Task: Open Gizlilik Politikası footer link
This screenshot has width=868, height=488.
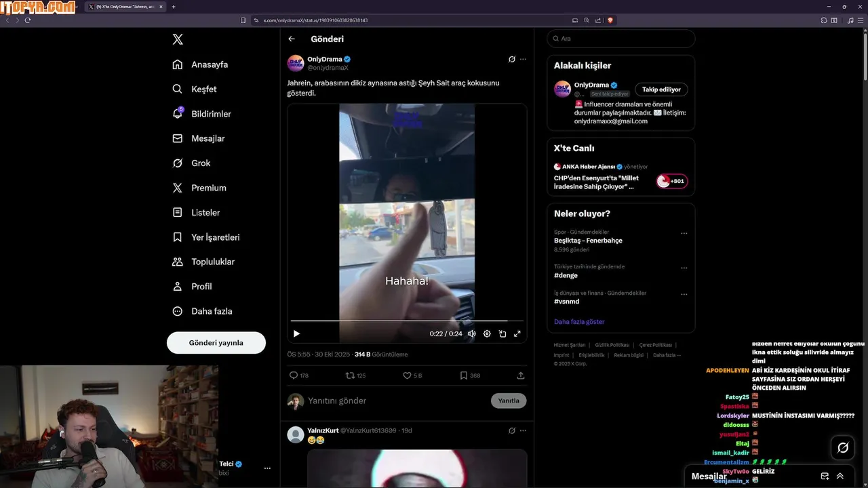Action: pyautogui.click(x=612, y=345)
